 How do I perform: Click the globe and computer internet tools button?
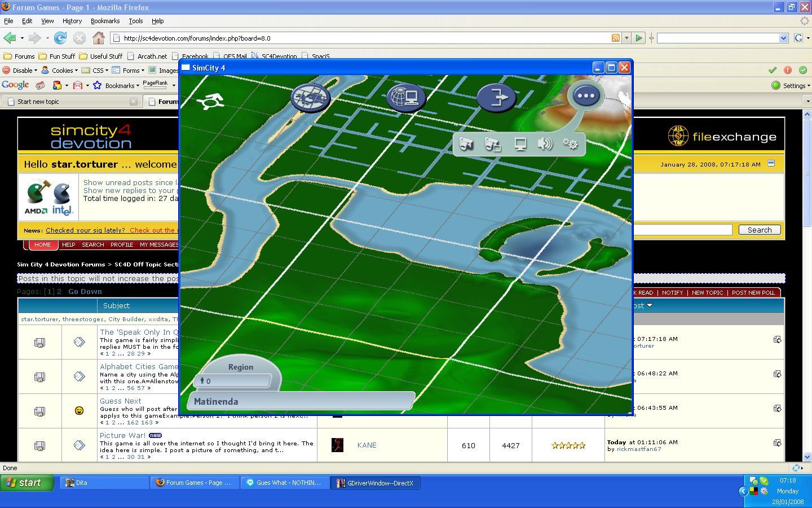(x=406, y=97)
